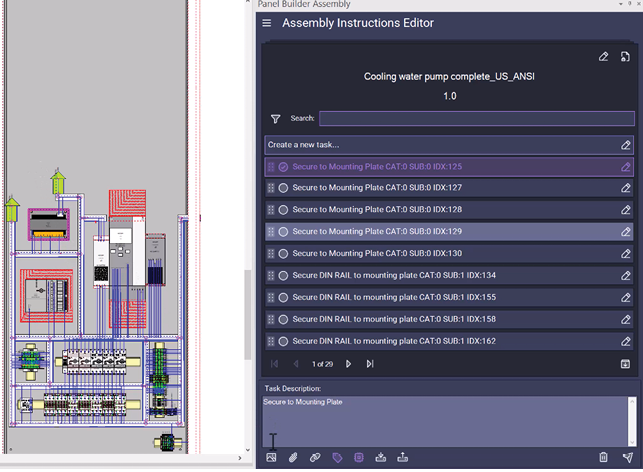Image resolution: width=643 pixels, height=472 pixels.
Task: Click the chain link icon
Action: pos(315,457)
